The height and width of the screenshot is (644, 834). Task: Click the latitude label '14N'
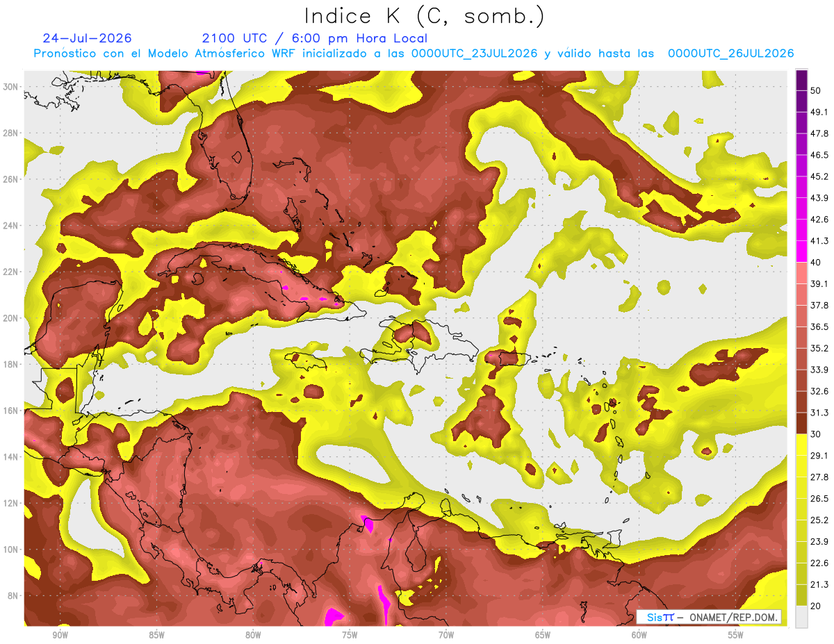[11, 457]
